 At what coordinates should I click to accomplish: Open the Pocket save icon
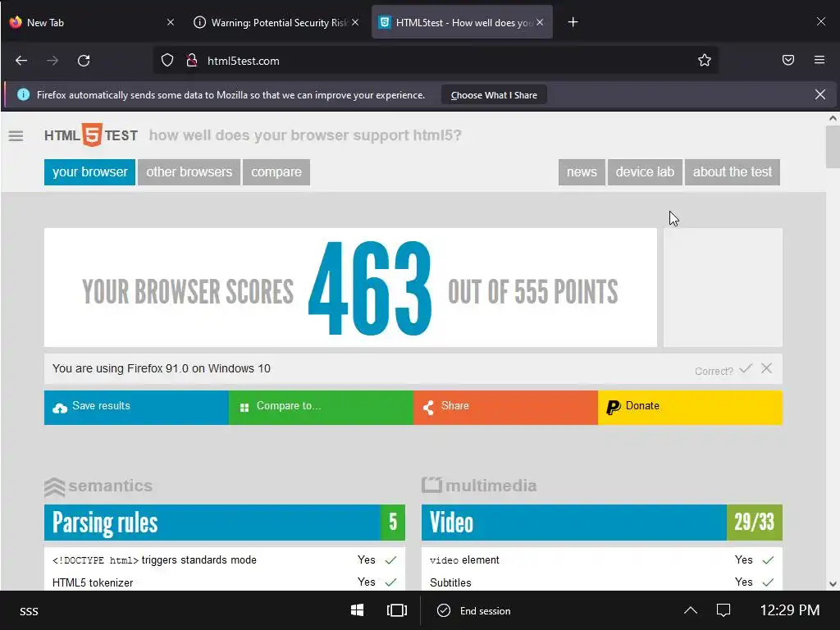(788, 60)
